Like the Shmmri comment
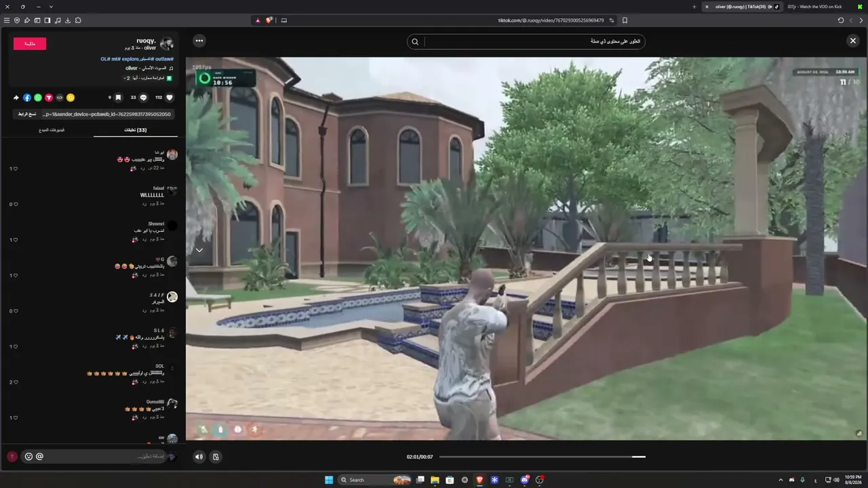The image size is (868, 488). tap(16, 240)
